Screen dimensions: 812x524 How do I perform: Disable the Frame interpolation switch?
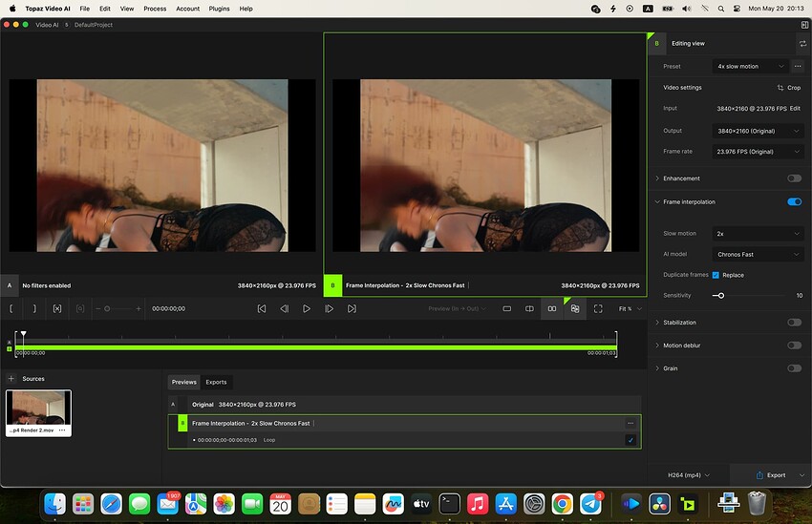click(x=794, y=201)
